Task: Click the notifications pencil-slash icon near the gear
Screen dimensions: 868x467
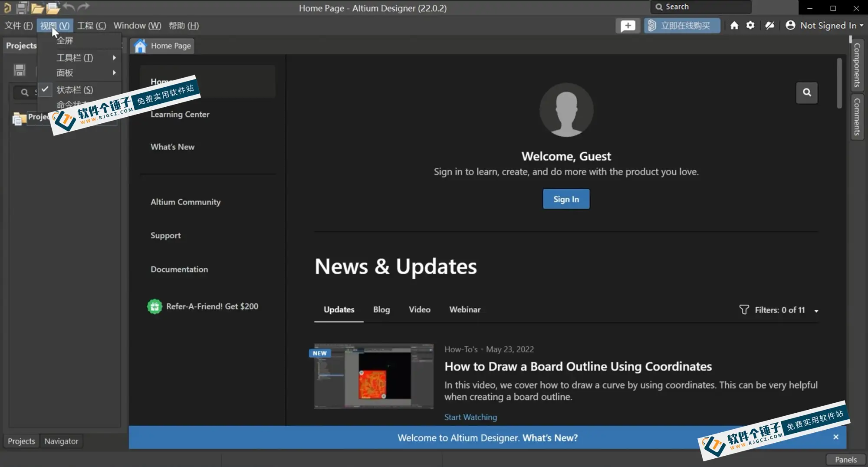Action: pyautogui.click(x=769, y=26)
